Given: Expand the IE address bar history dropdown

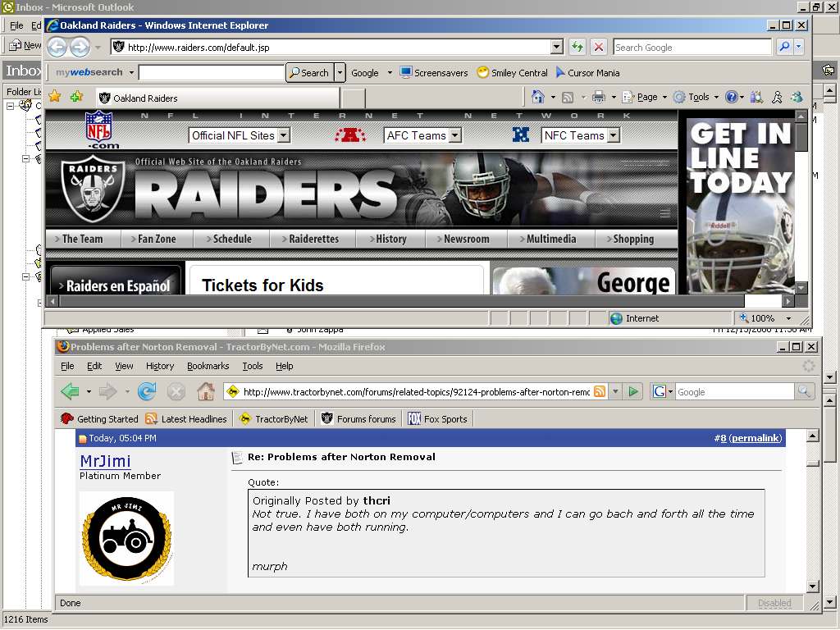Looking at the screenshot, I should click(x=557, y=47).
